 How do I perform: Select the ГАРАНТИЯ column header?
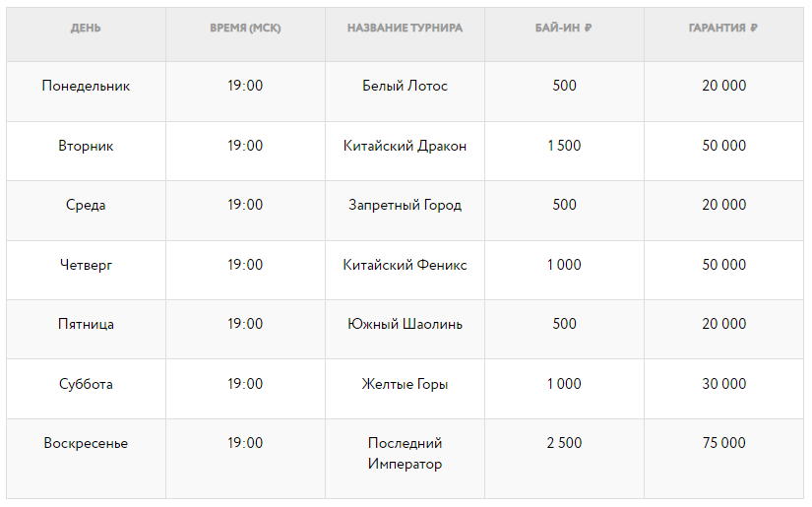pyautogui.click(x=723, y=28)
